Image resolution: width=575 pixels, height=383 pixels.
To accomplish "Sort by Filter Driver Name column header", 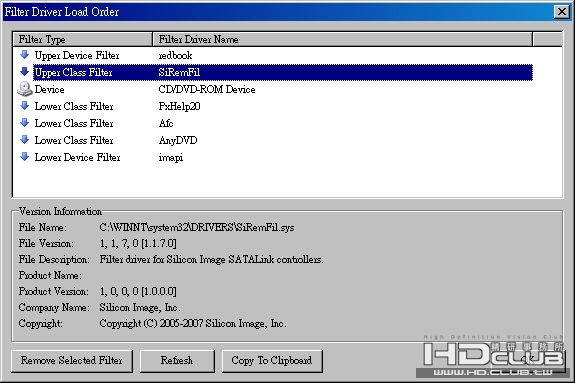I will (342, 39).
